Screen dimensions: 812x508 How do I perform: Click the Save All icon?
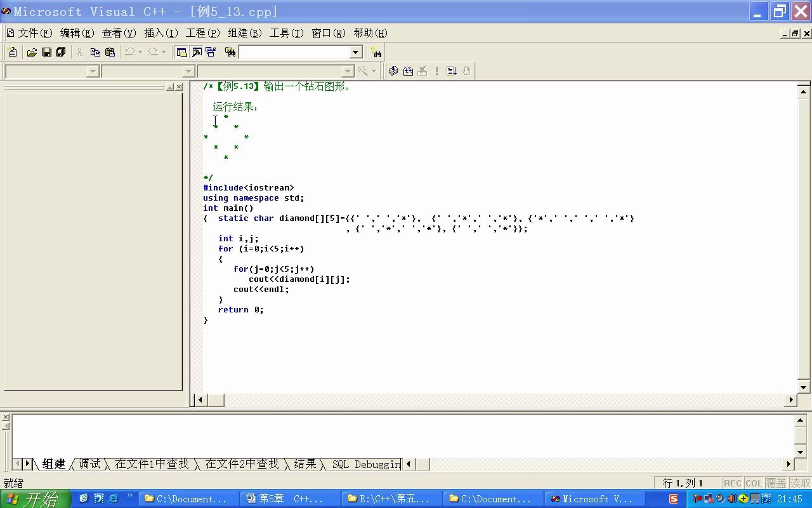tap(62, 51)
